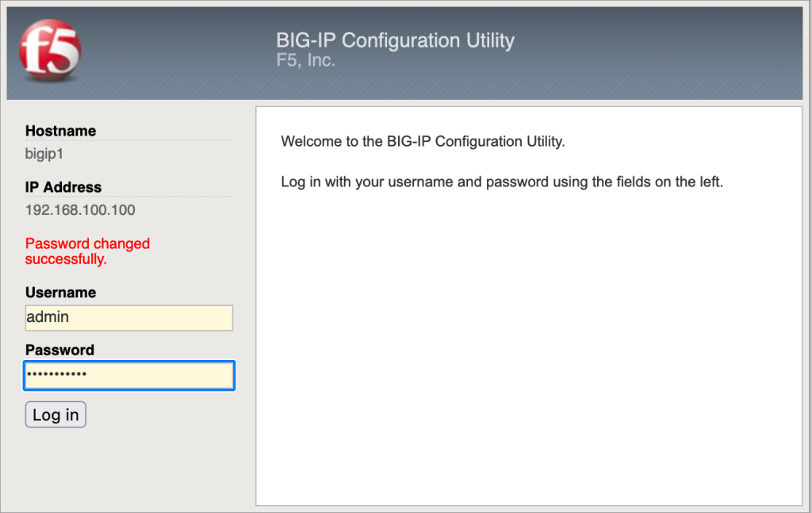Click the red Password changed successfully message
Screen dimensions: 812x513
tap(87, 251)
